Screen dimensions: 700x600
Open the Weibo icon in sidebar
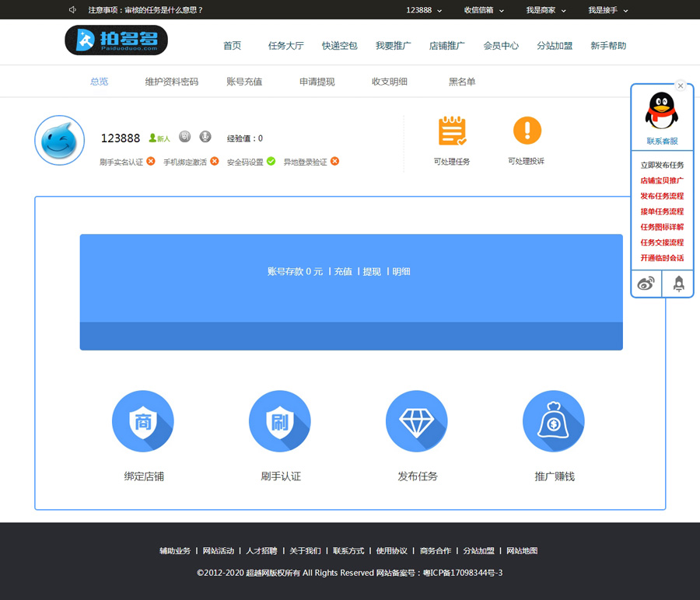[x=646, y=284]
